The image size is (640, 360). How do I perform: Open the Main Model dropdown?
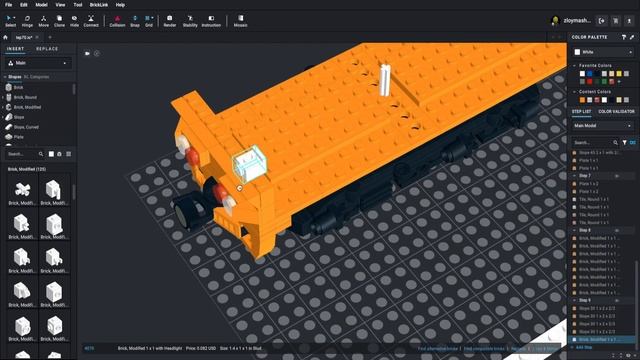(603, 126)
